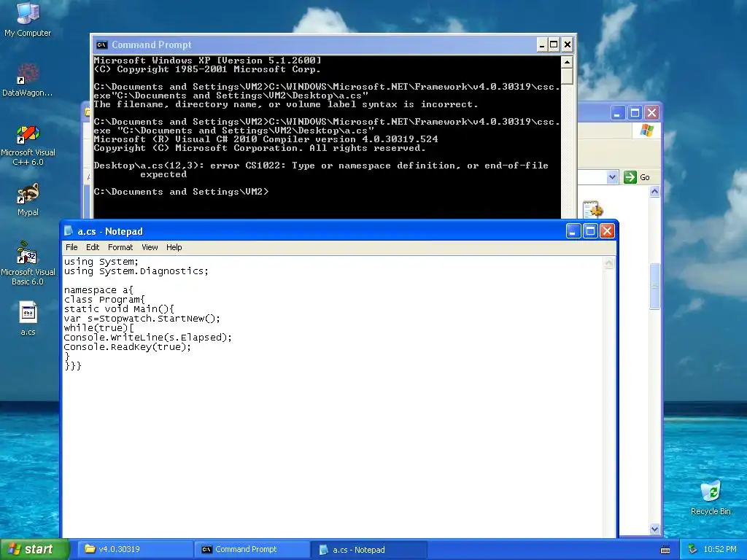The height and width of the screenshot is (560, 747).
Task: Click the keyboard icon on the taskbar
Action: click(665, 550)
